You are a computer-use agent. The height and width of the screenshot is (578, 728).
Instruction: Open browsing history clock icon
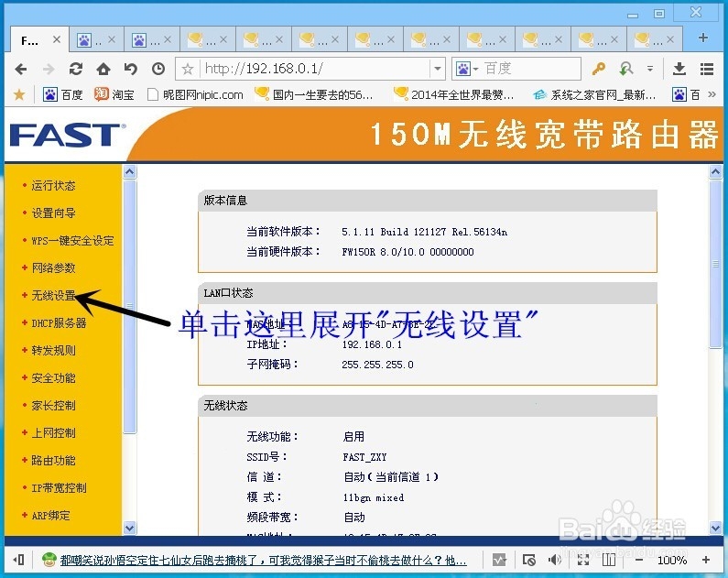158,70
